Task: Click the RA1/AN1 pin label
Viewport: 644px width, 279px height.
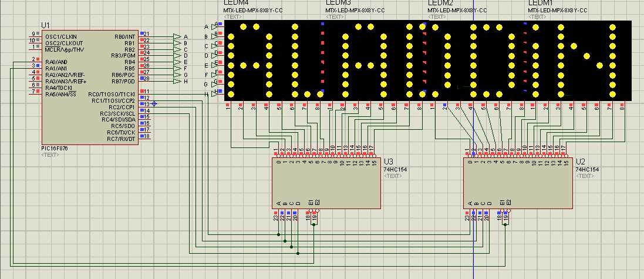Action: point(56,68)
